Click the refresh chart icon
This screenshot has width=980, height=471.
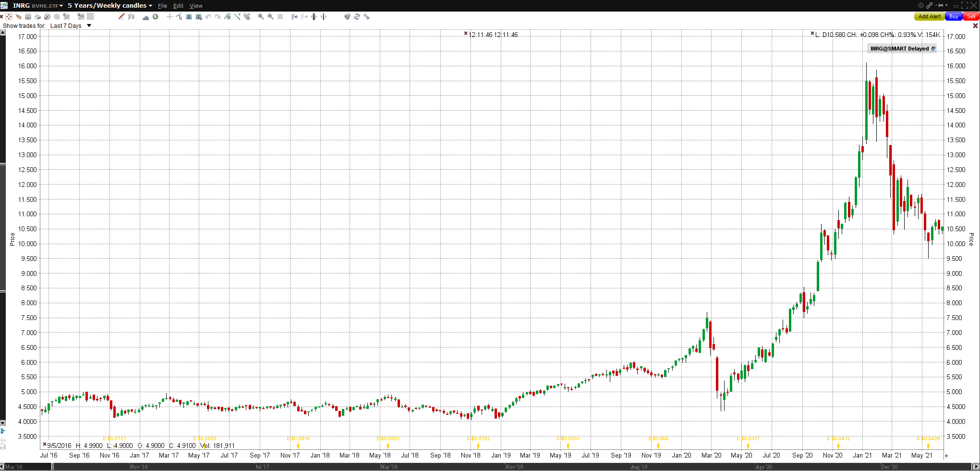(x=357, y=16)
